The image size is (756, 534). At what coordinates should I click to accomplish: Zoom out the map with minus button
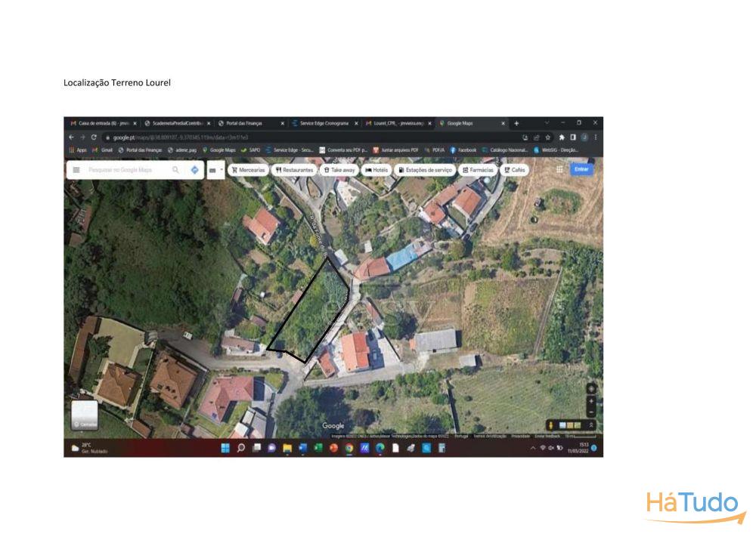592,412
